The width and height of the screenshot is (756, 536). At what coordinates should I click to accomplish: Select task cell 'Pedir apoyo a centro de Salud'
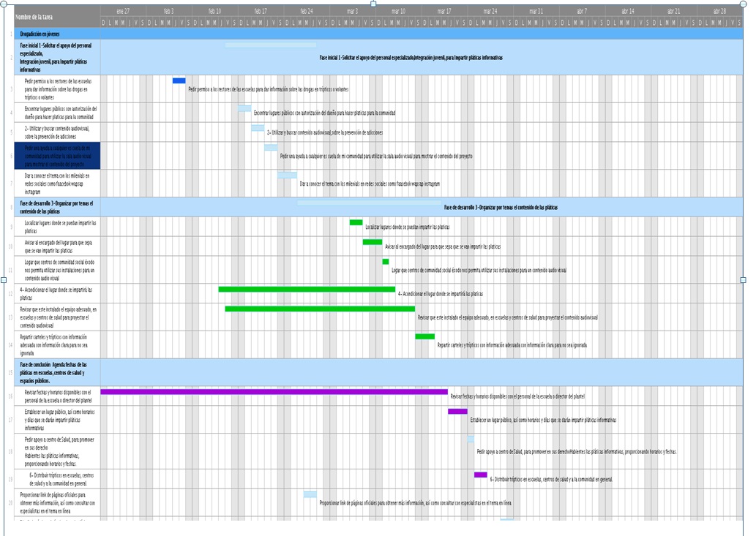click(x=57, y=451)
